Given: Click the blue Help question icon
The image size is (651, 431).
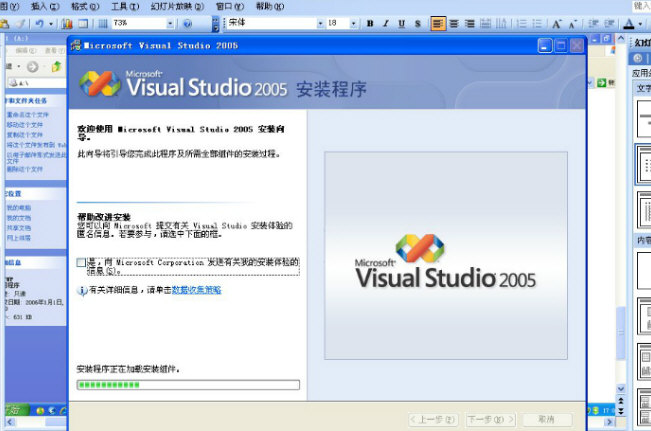Looking at the screenshot, I should coord(188,24).
